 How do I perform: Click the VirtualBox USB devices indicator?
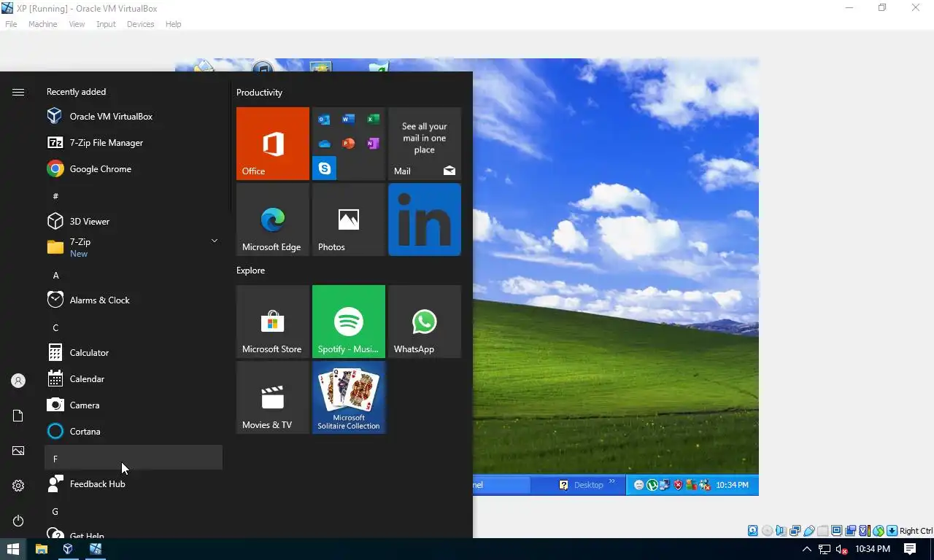tap(809, 531)
